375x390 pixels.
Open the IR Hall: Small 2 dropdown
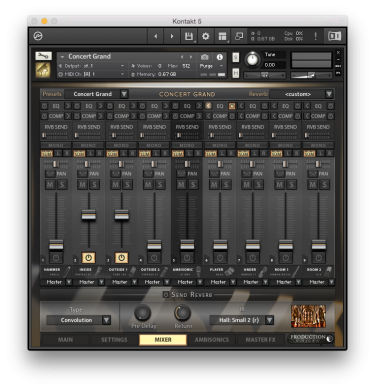pos(242,320)
